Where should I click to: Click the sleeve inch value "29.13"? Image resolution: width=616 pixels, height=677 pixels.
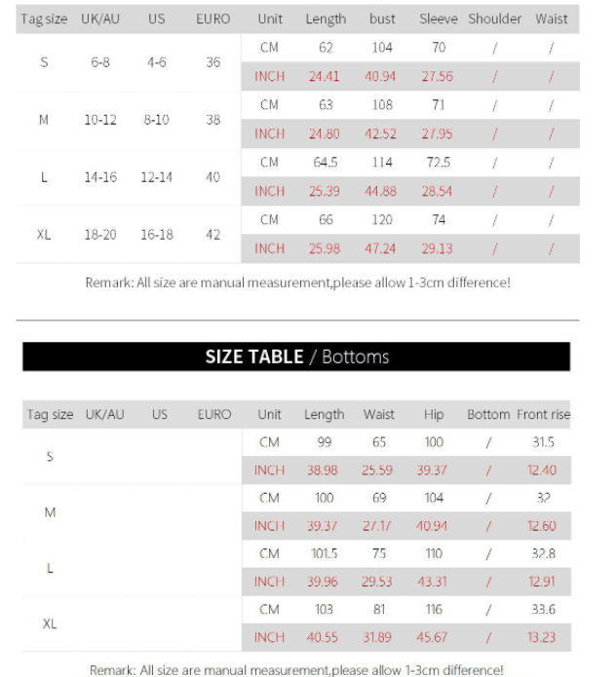pyautogui.click(x=438, y=248)
